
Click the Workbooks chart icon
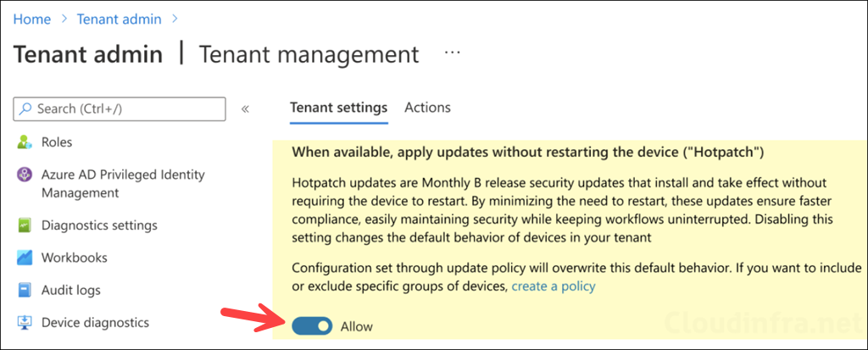25,258
